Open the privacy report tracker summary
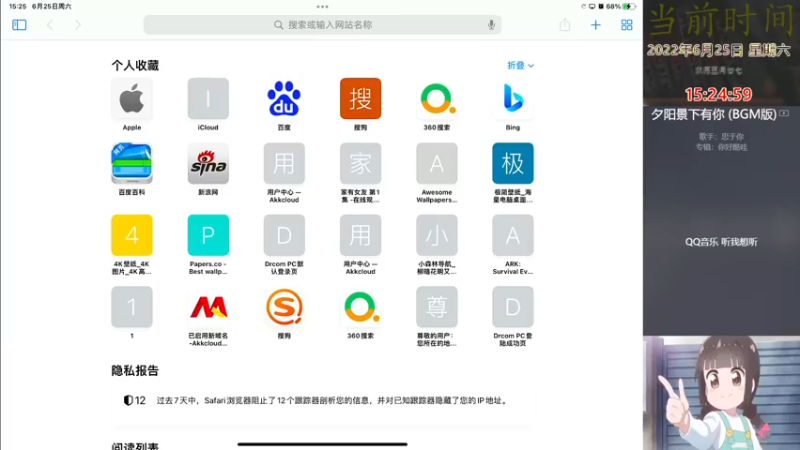The height and width of the screenshot is (450, 800). 322,401
